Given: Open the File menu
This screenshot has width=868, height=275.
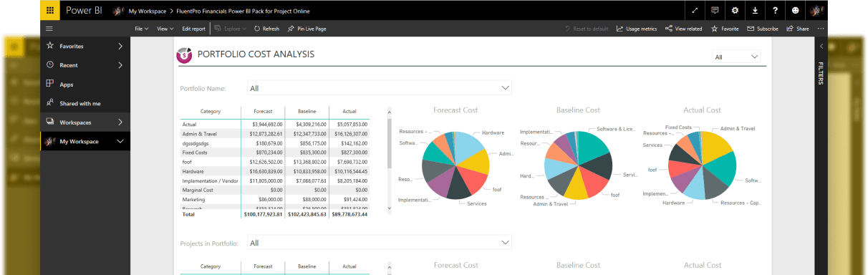Looking at the screenshot, I should tap(142, 29).
